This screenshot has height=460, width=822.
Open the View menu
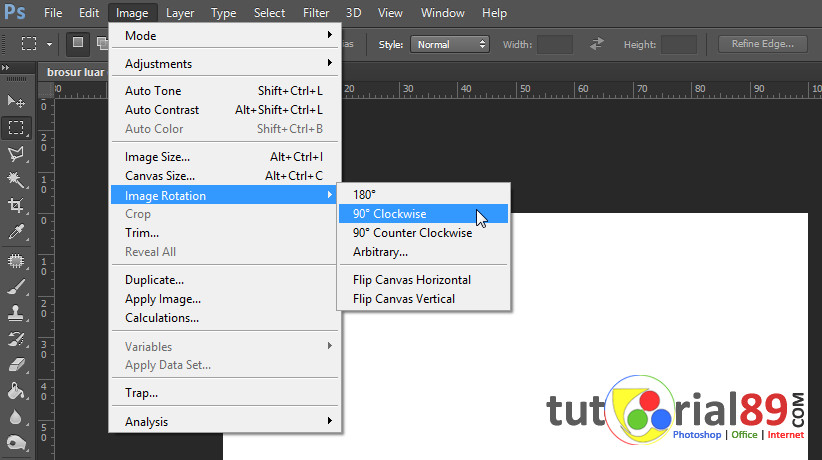(390, 13)
